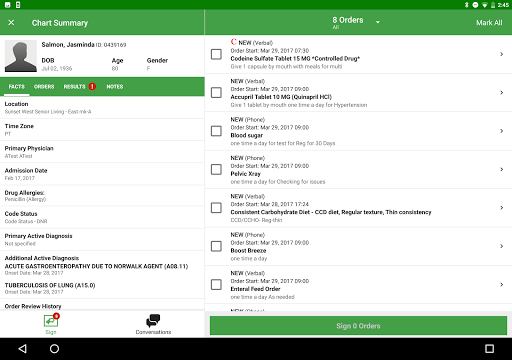Select the Drug Allergies row
512x360 pixels.
[102, 196]
